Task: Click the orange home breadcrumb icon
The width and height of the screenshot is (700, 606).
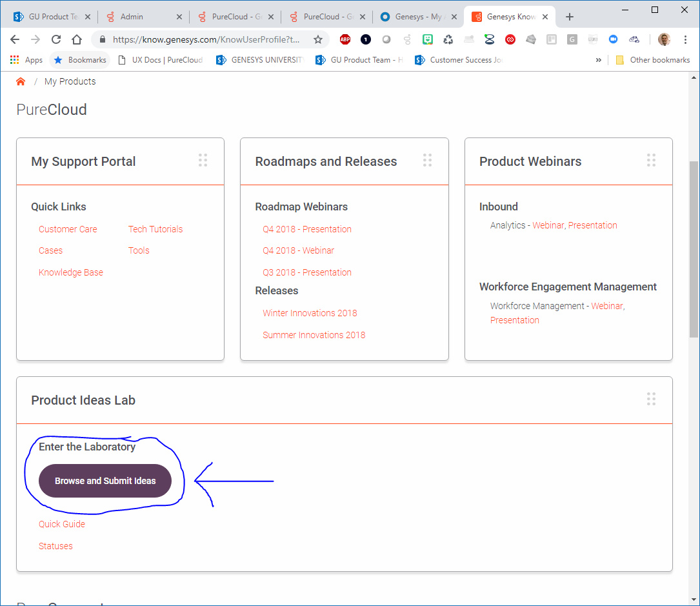Action: coord(21,81)
